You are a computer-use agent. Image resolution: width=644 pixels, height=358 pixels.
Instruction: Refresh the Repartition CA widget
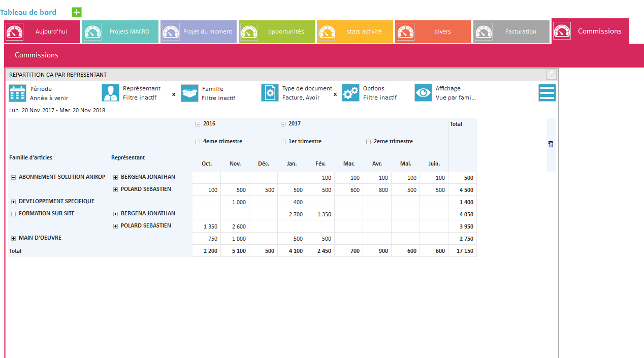552,75
